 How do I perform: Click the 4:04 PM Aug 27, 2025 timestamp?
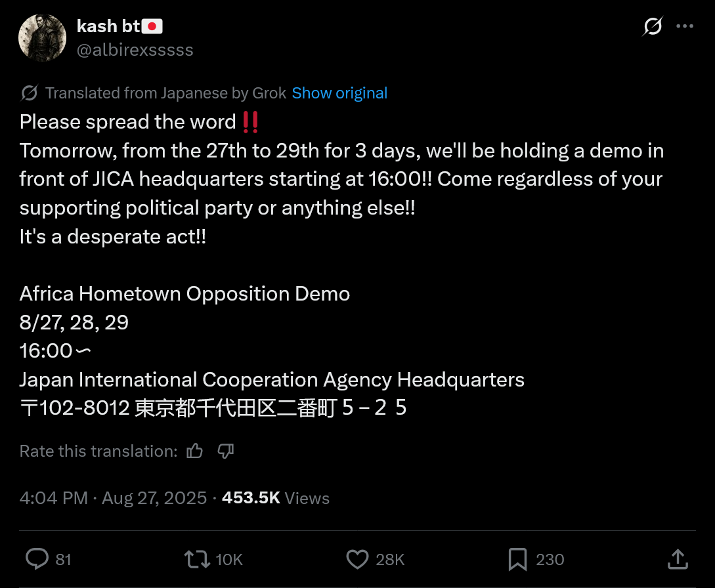click(113, 497)
